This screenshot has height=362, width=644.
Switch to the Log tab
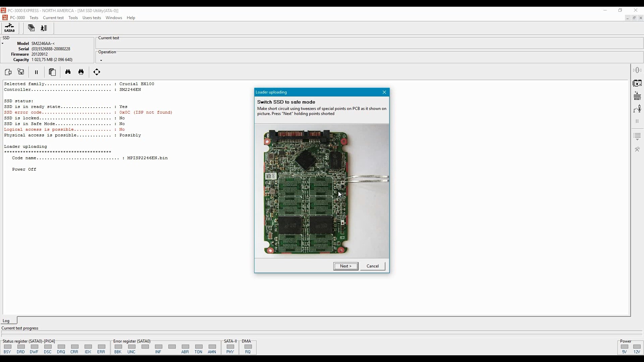tap(6, 321)
